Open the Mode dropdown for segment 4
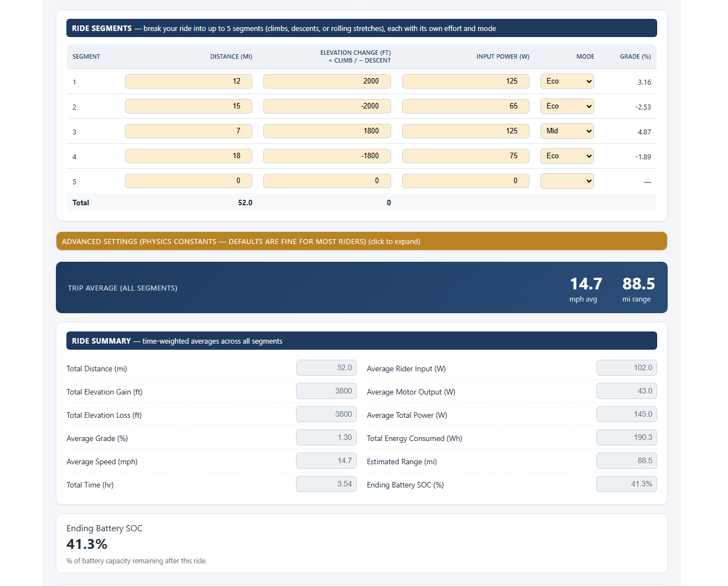The width and height of the screenshot is (728, 586). (x=567, y=156)
